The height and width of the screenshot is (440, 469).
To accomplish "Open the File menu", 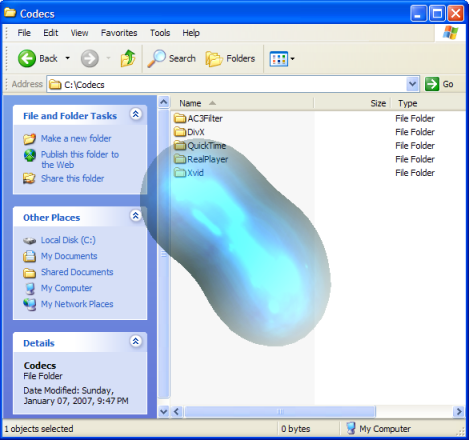I will [24, 33].
